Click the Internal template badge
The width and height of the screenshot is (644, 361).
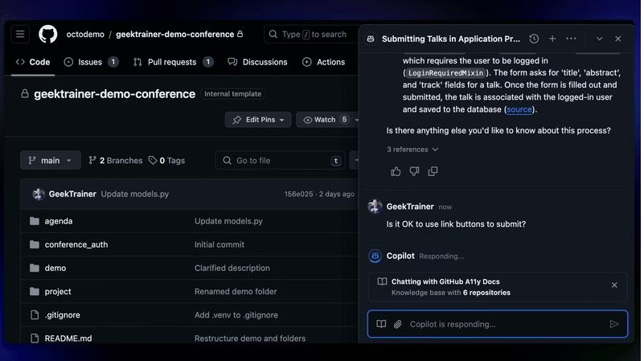point(232,93)
